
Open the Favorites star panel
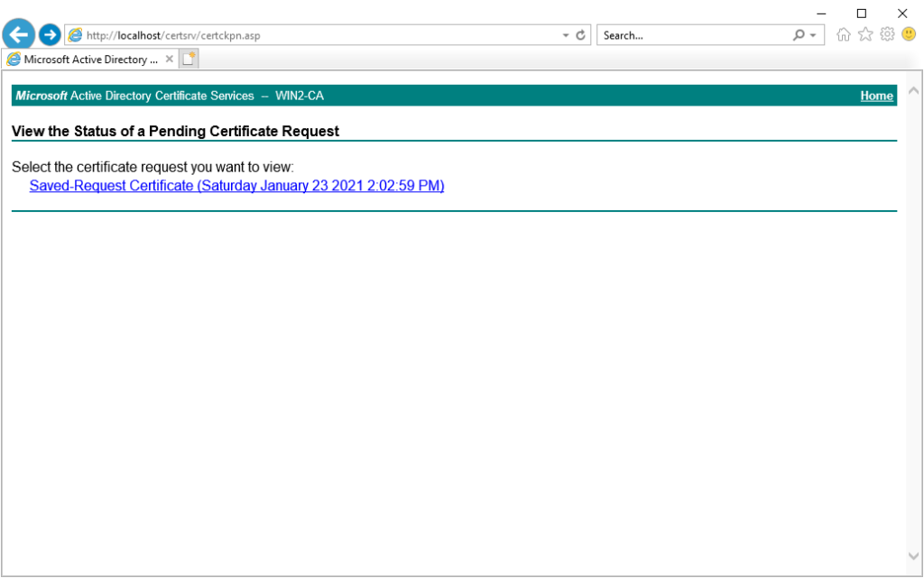point(864,34)
